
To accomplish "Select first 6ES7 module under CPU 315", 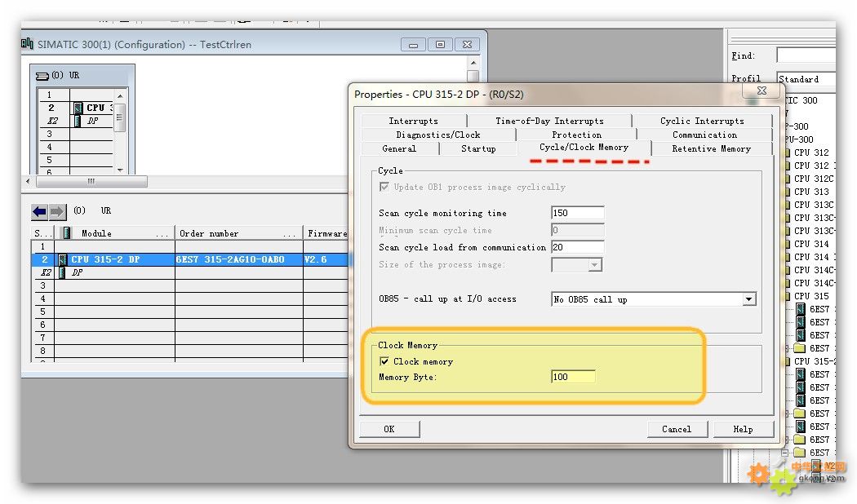I will (815, 309).
